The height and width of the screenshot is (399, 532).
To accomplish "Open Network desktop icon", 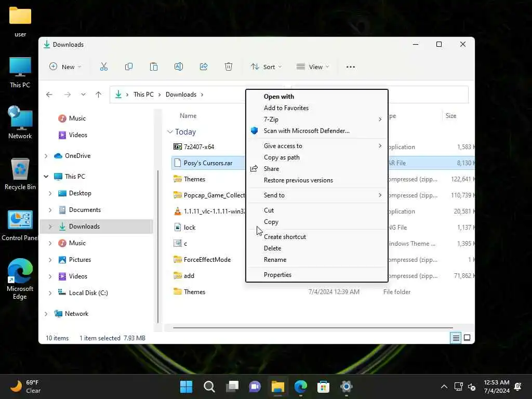I will point(20,123).
